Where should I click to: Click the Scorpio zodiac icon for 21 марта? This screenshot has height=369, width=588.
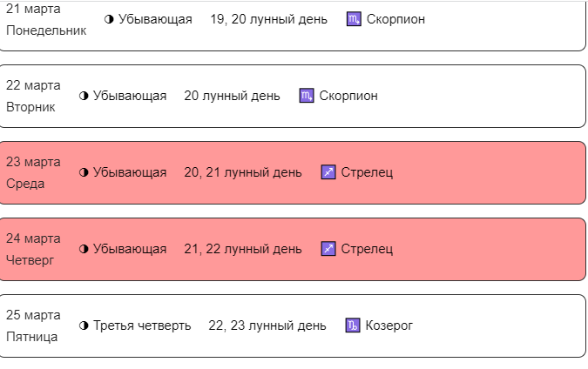pos(354,19)
